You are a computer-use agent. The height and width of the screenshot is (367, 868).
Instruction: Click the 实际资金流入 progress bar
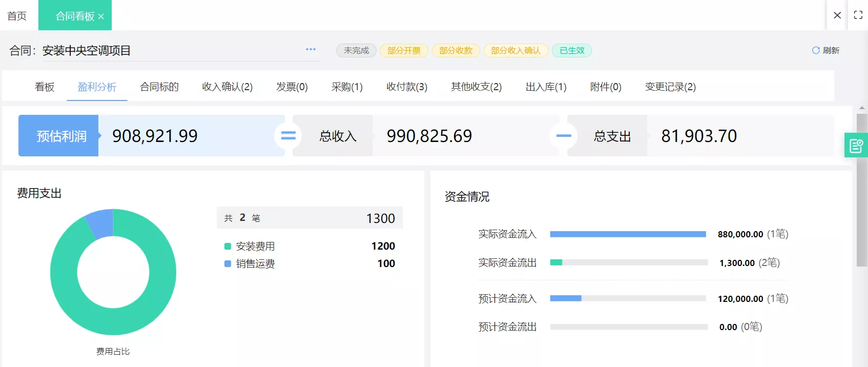coord(628,234)
